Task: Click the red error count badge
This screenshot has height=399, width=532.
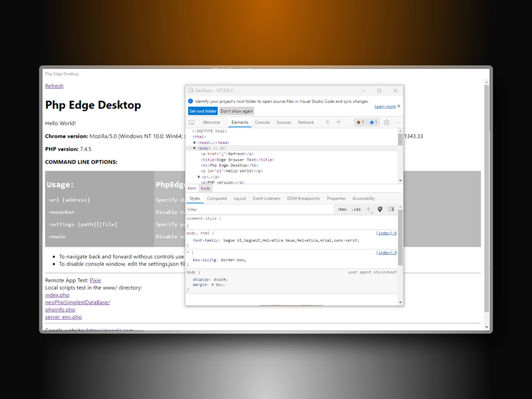Action: 360,123
